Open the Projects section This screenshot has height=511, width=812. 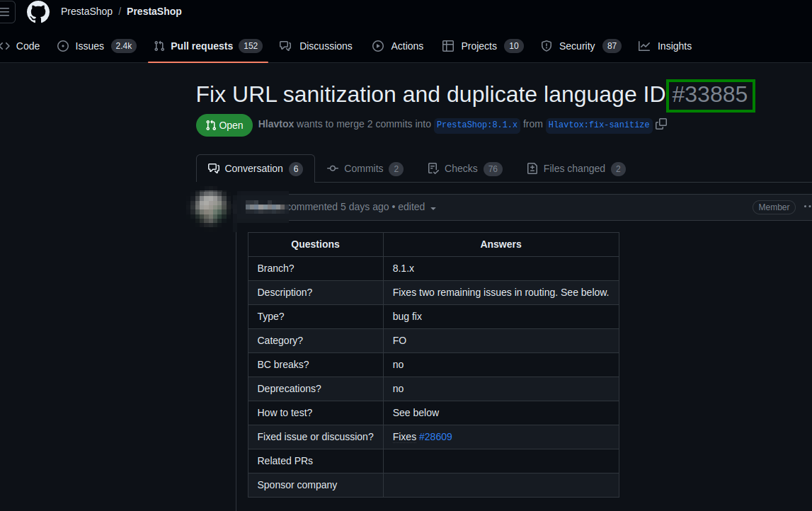coord(483,46)
